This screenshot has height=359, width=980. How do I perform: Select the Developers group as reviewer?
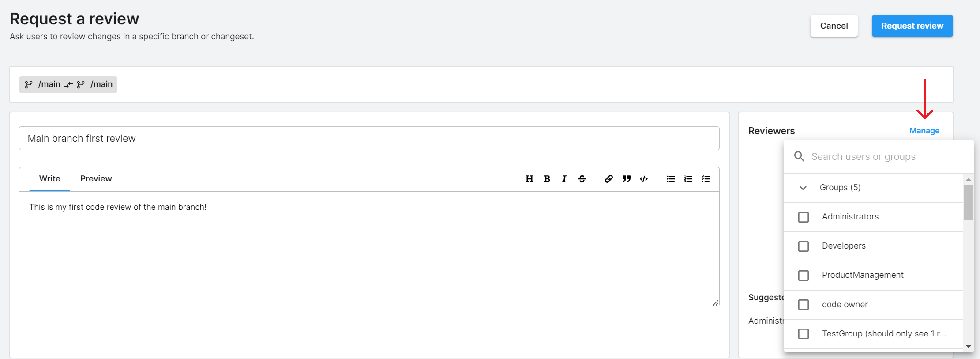pyautogui.click(x=804, y=246)
